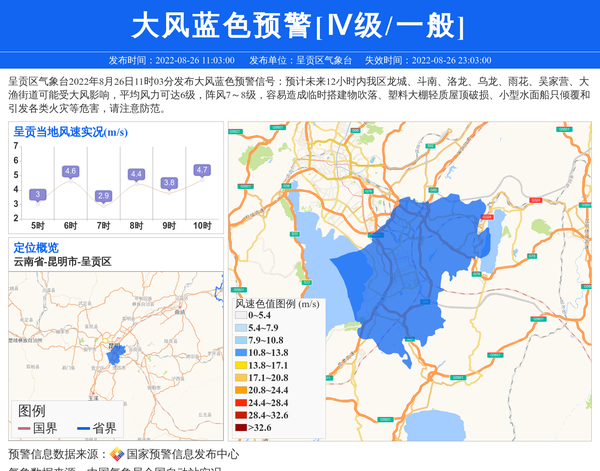
Task: Click the small blue area on overview map
Action: (x=113, y=356)
